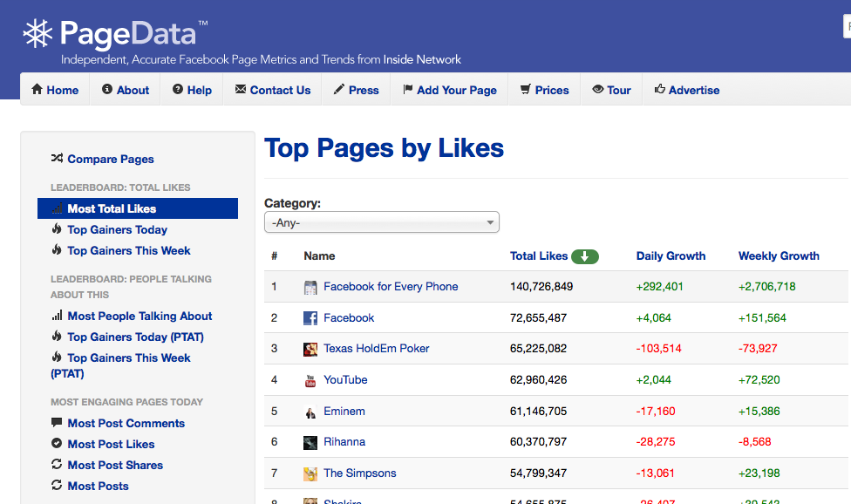
Task: Click the Press pencil icon
Action: [338, 89]
